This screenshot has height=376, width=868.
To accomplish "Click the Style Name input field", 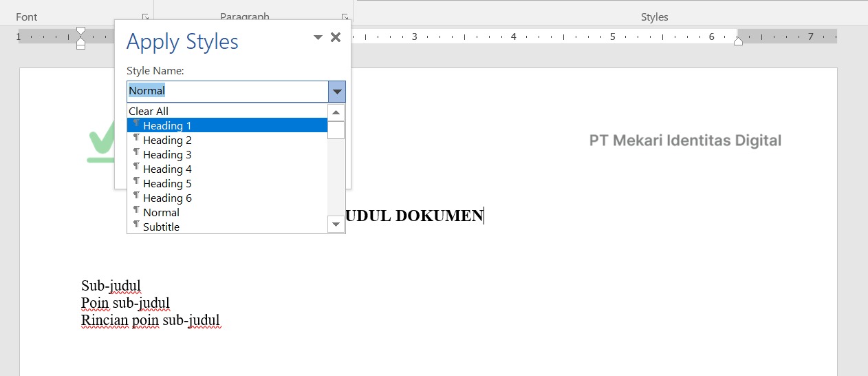I will point(228,91).
